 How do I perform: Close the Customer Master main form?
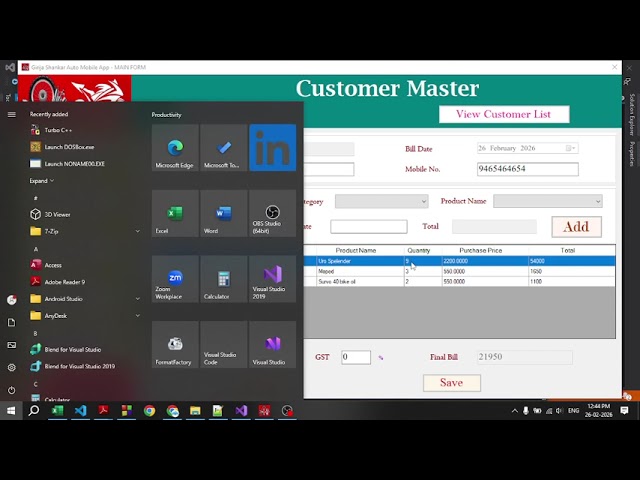tap(614, 67)
